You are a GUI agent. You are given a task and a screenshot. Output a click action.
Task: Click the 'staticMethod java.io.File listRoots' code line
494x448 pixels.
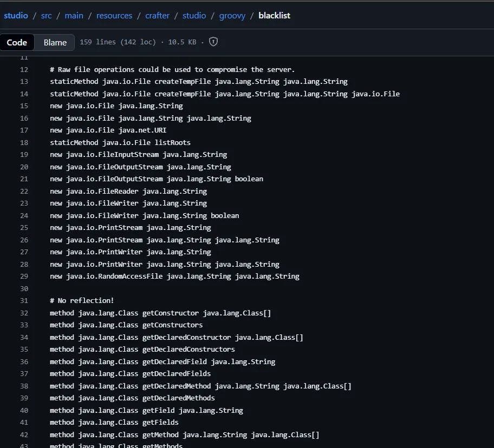click(x=120, y=143)
